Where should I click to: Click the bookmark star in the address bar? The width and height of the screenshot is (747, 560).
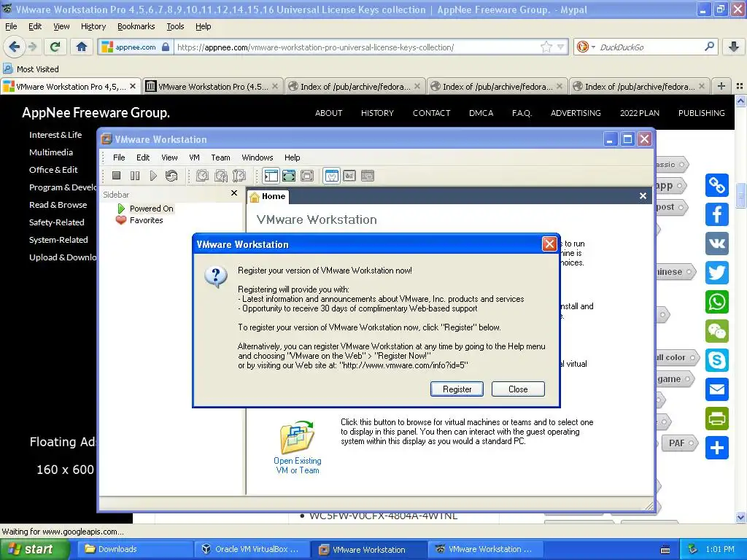tap(546, 47)
